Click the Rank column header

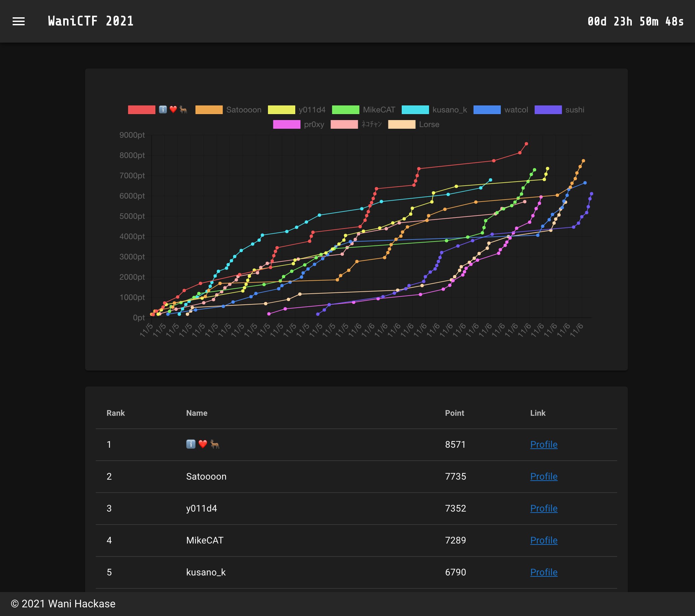[x=116, y=413]
